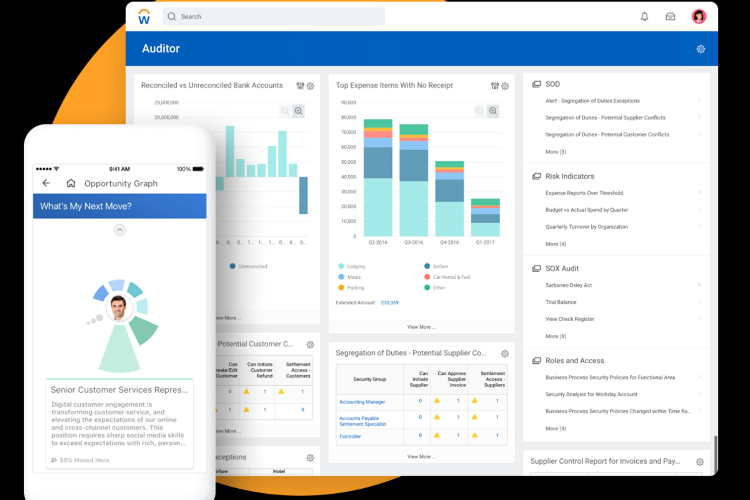Click the dashboard vertical scrollbar
Viewport: 750px width, 500px height.
715,452
